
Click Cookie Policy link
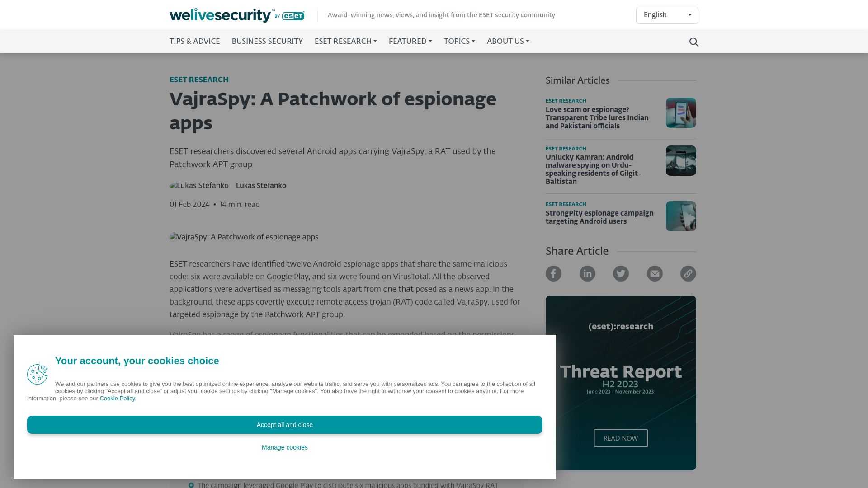pos(117,398)
